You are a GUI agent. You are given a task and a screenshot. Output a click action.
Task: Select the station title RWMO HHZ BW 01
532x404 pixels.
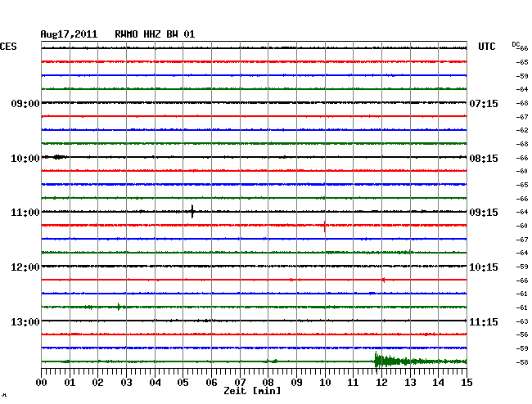155,34
